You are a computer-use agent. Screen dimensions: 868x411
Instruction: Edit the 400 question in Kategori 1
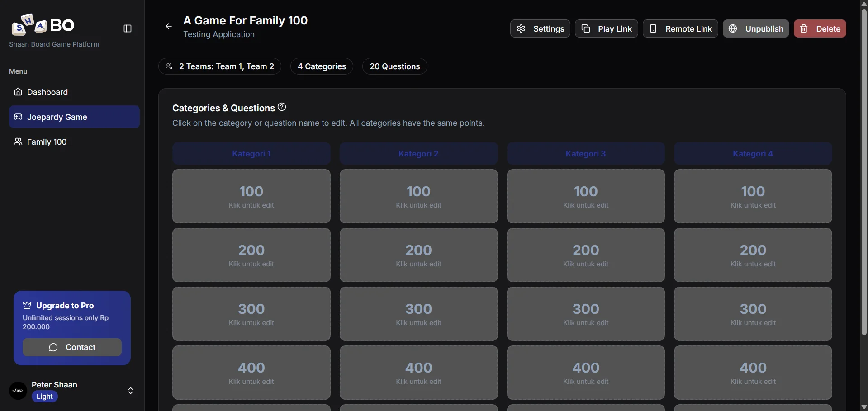coord(251,373)
